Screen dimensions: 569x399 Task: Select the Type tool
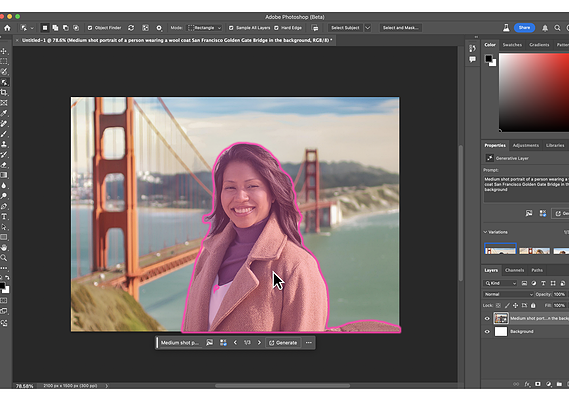tap(4, 217)
